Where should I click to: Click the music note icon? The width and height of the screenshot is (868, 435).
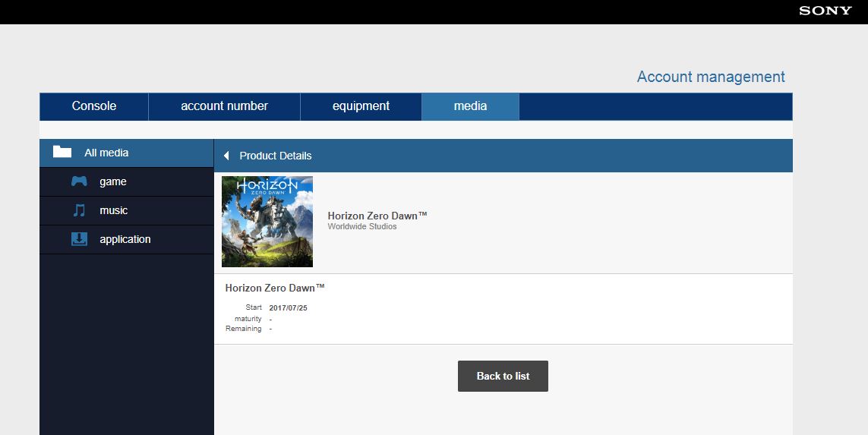point(79,210)
